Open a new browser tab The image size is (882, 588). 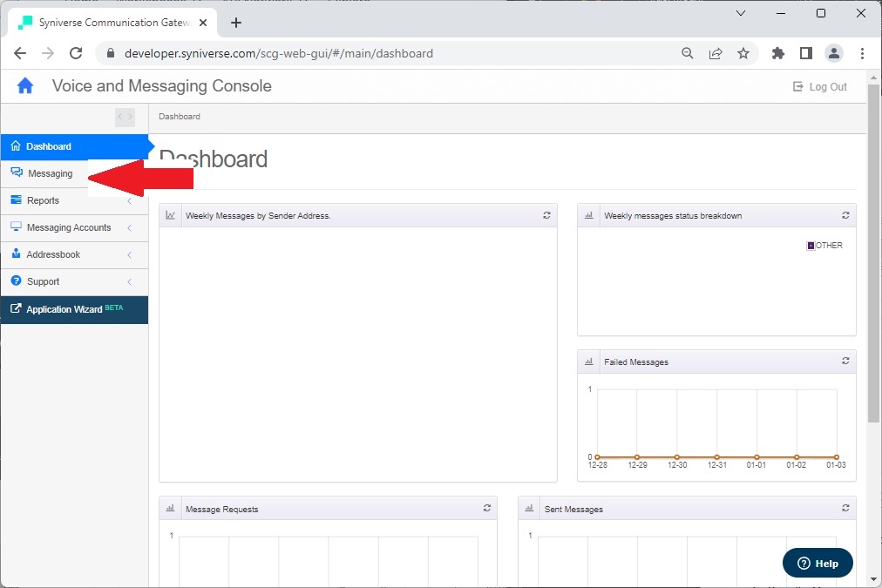[236, 23]
